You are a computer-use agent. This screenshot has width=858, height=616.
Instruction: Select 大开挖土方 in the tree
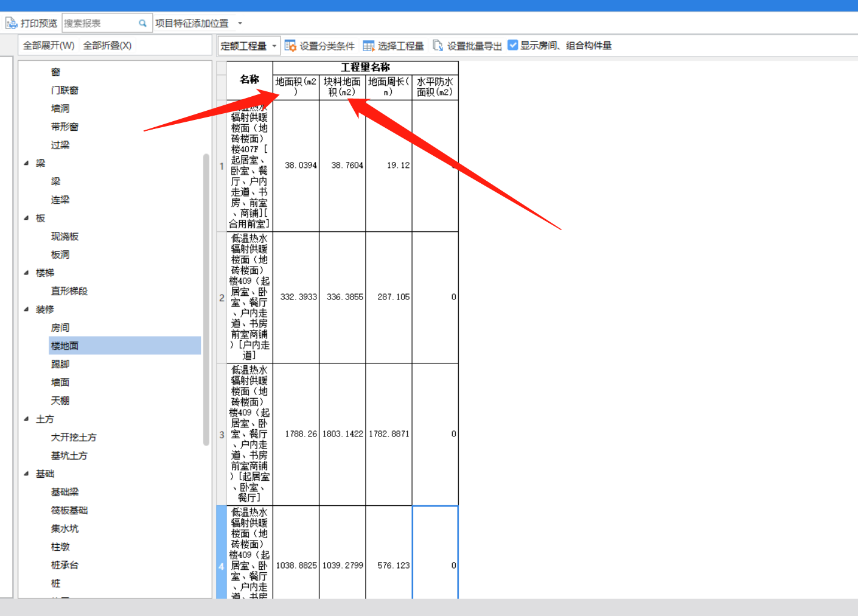pyautogui.click(x=74, y=437)
